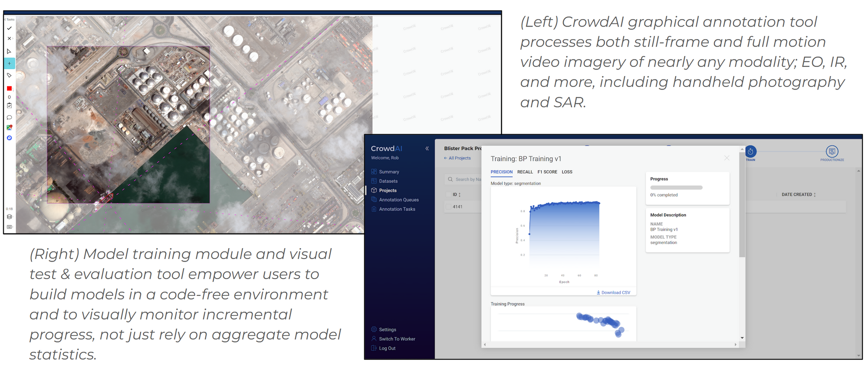The image size is (868, 378).
Task: Switch to the F1 SCORE tab
Action: [547, 172]
